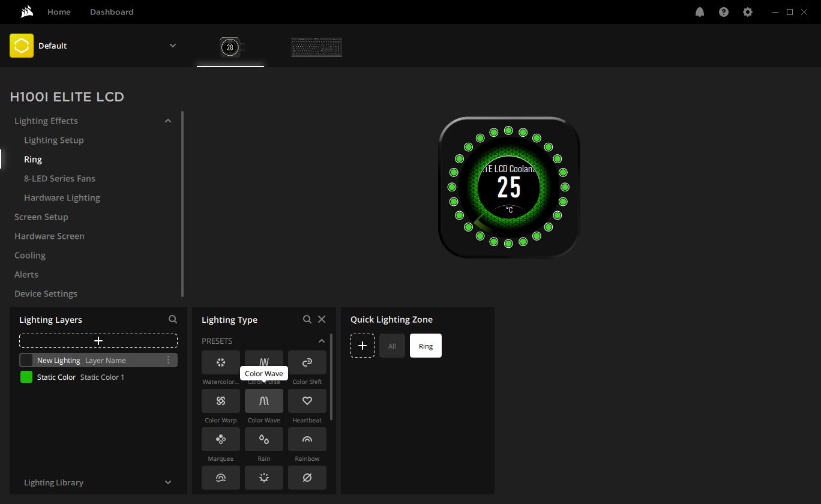This screenshot has height=504, width=821.
Task: Click the Lighting Type panel scrollbar
Action: pos(331,378)
